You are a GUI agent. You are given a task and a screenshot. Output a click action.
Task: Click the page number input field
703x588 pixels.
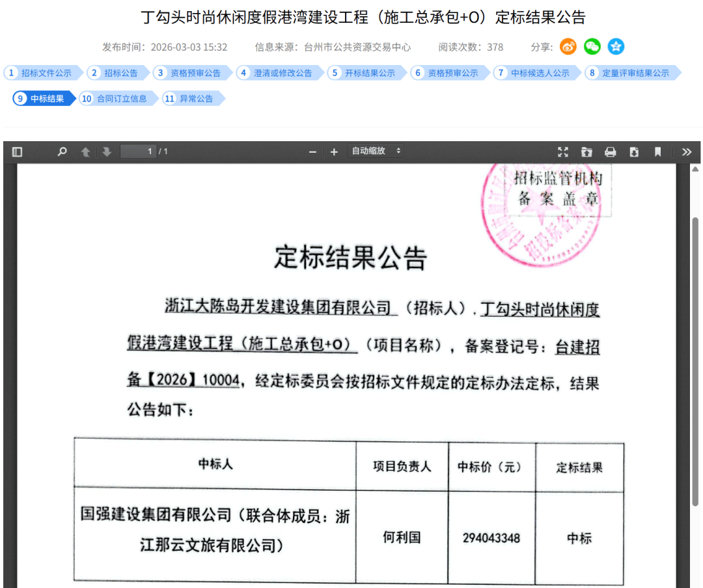click(x=138, y=152)
